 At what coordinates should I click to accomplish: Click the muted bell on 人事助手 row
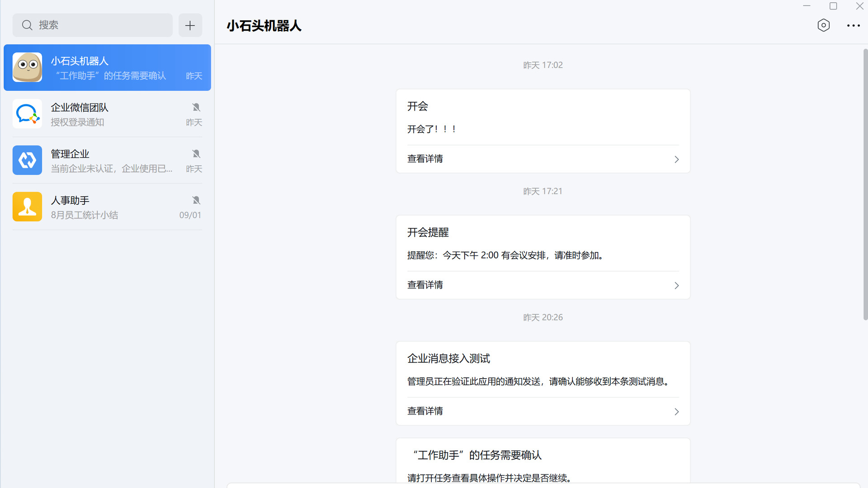coord(196,201)
